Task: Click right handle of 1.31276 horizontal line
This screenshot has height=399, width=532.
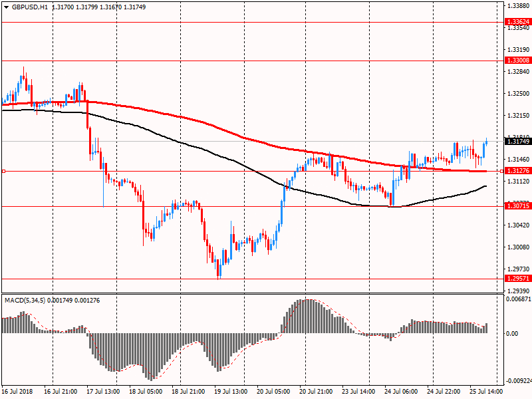Action: [502, 172]
